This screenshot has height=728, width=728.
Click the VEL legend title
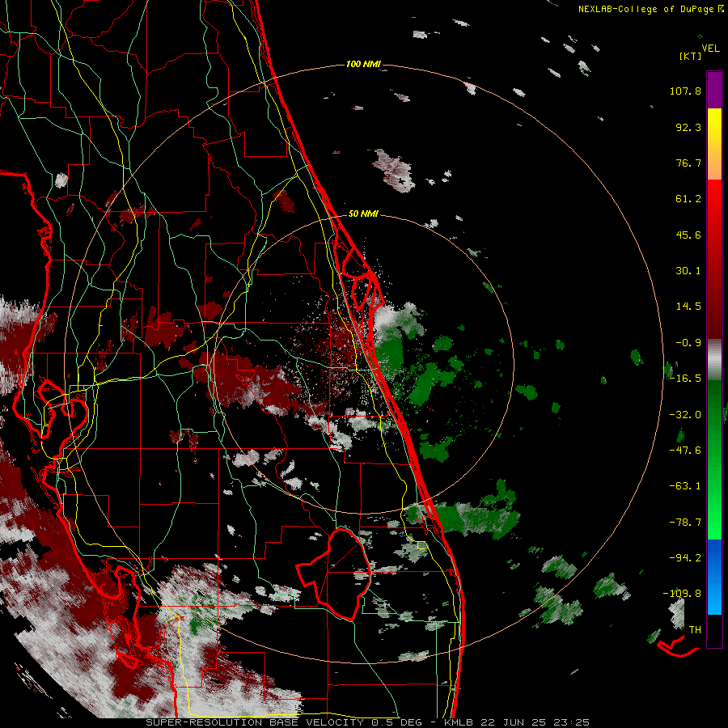[x=710, y=49]
